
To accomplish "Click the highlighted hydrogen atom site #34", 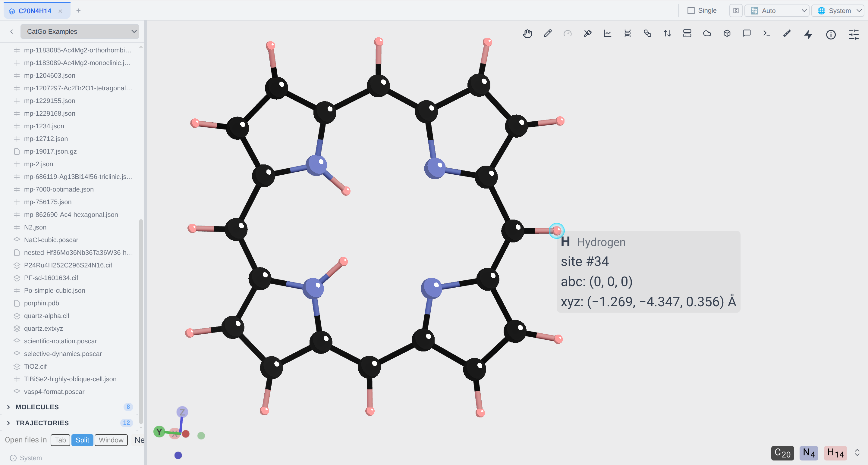I will coord(557,231).
